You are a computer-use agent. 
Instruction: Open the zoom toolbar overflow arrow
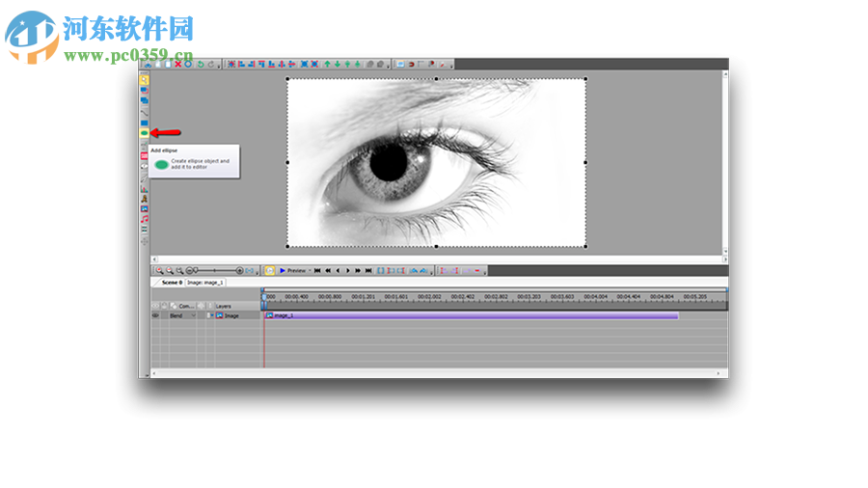coord(257,272)
